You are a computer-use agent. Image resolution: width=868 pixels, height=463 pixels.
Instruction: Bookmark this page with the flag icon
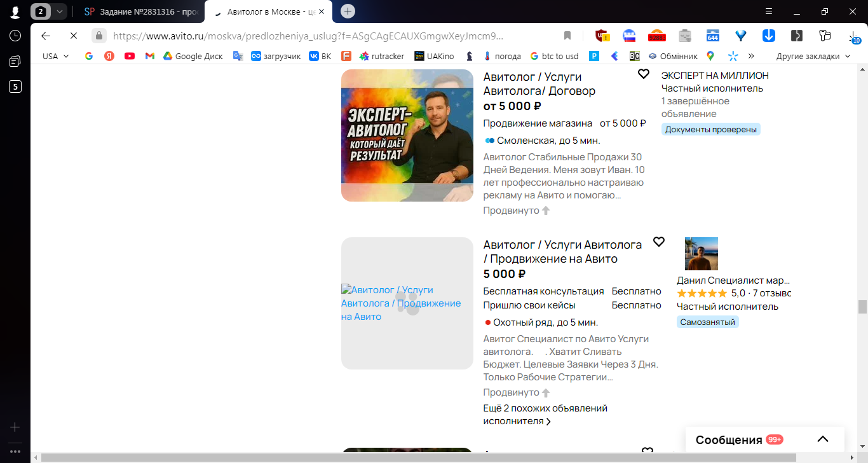coord(567,36)
